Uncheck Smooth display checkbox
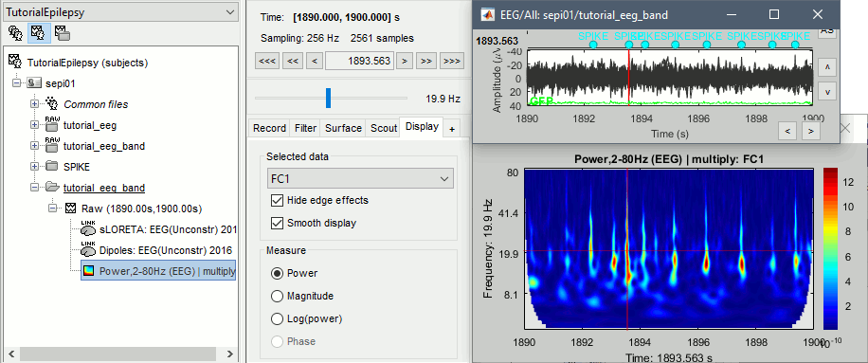 (x=277, y=224)
